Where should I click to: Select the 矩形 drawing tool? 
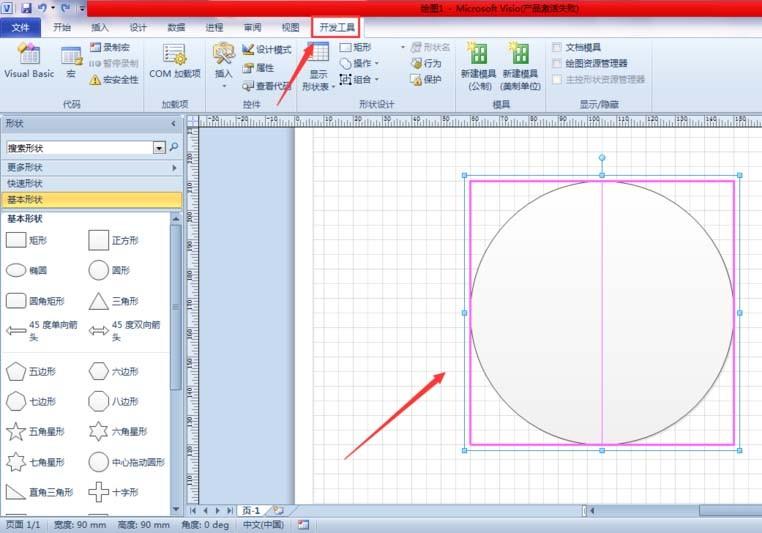coord(356,47)
